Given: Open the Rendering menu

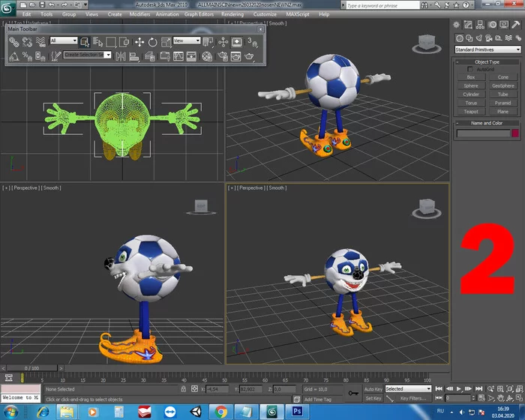Looking at the screenshot, I should [x=232, y=14].
